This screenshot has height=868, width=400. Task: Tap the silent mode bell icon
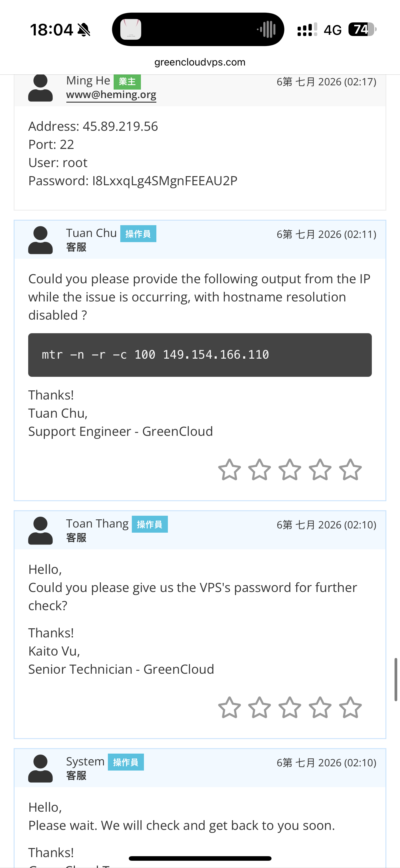tap(84, 30)
